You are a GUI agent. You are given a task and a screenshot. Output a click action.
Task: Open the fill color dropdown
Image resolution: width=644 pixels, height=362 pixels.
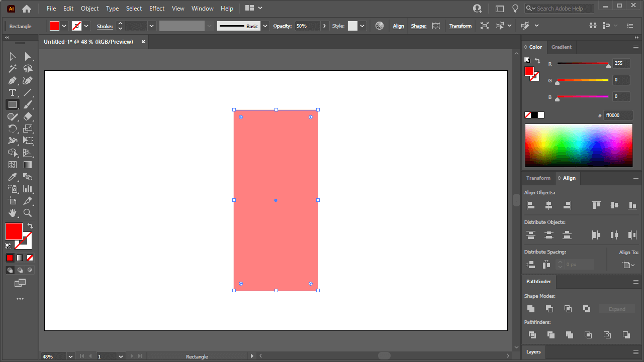[x=64, y=26]
